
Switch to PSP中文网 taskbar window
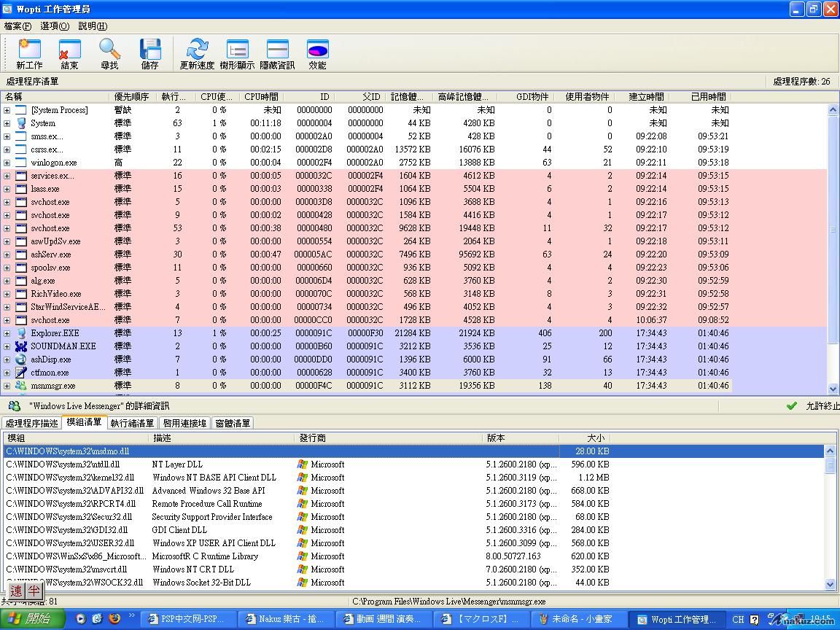[188, 619]
